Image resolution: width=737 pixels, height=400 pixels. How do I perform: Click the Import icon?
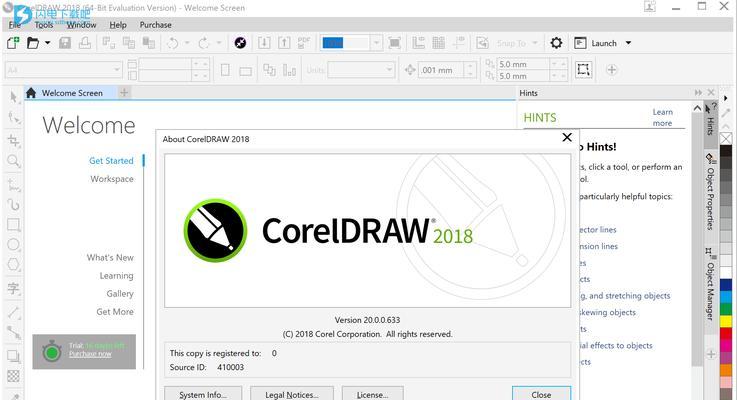click(x=264, y=43)
